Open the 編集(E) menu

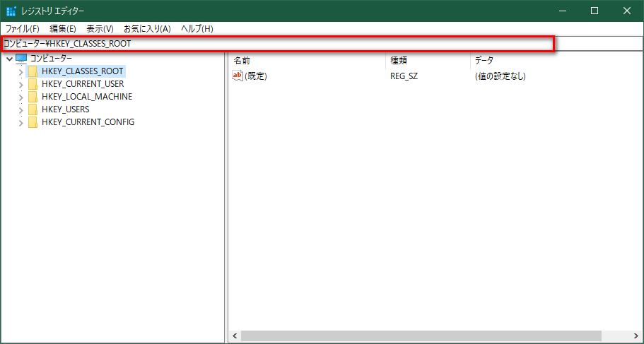(63, 29)
